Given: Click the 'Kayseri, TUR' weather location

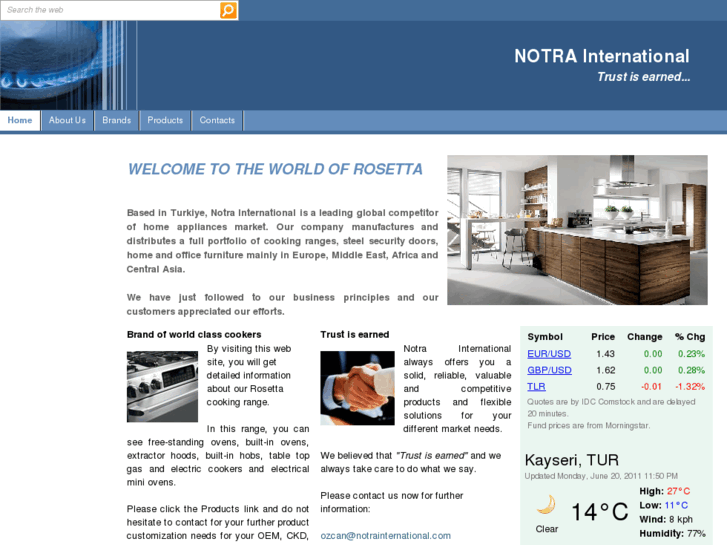Looking at the screenshot, I should point(572,460).
